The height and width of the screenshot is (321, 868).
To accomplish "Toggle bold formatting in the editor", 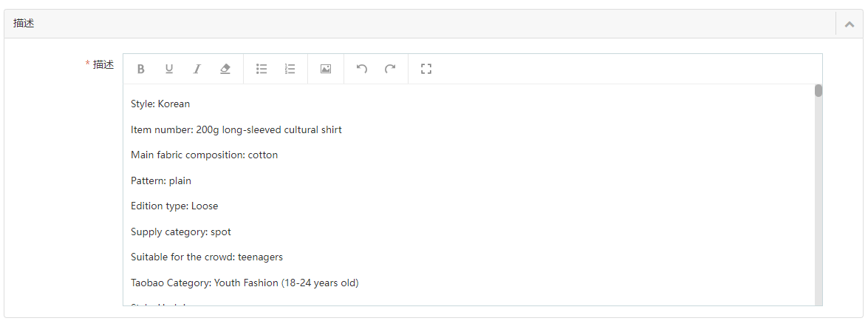I will pos(141,69).
